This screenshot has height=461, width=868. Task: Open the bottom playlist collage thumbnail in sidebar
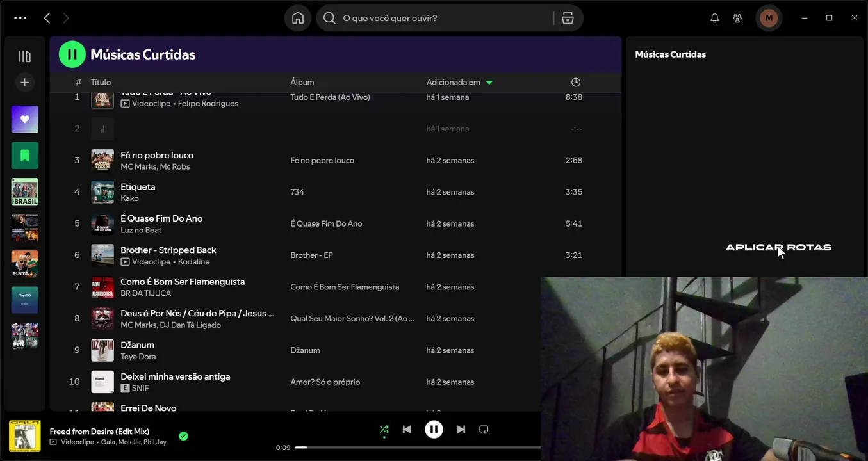point(25,336)
